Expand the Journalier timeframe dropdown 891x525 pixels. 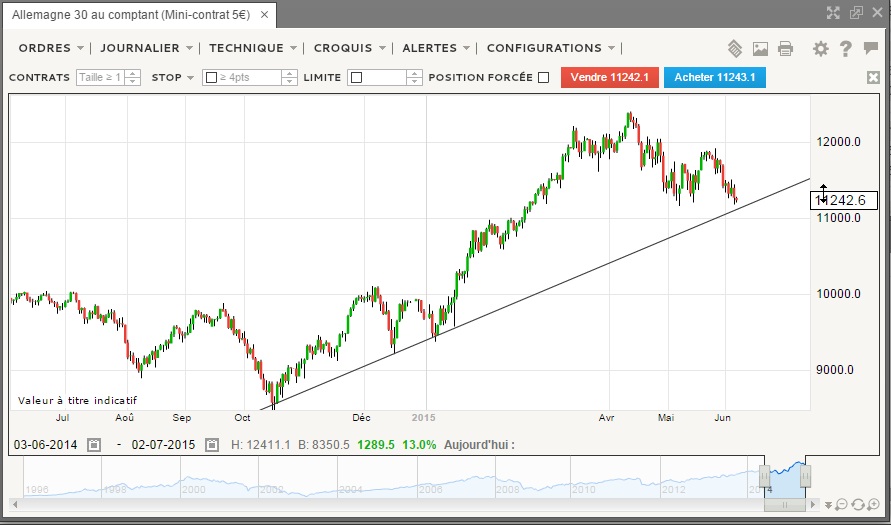click(188, 48)
